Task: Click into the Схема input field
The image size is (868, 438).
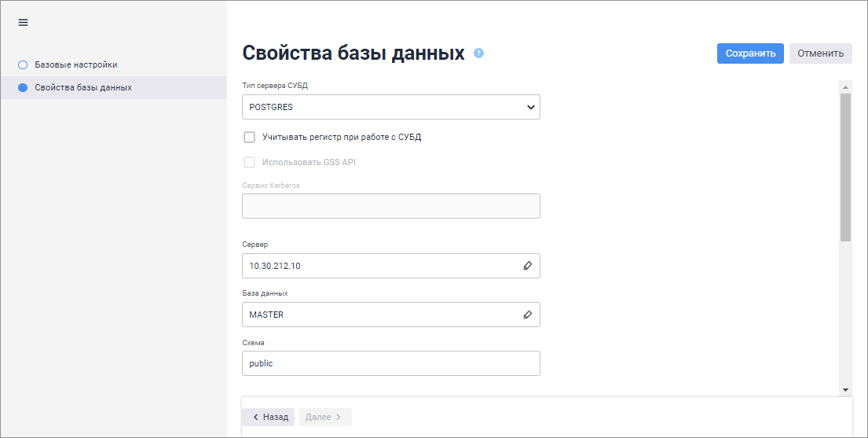Action: click(391, 363)
